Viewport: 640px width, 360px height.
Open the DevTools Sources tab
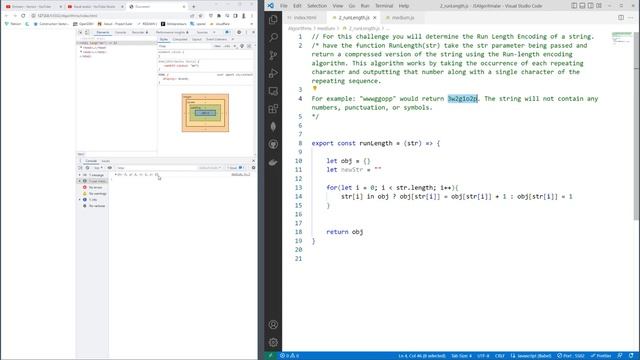point(202,32)
